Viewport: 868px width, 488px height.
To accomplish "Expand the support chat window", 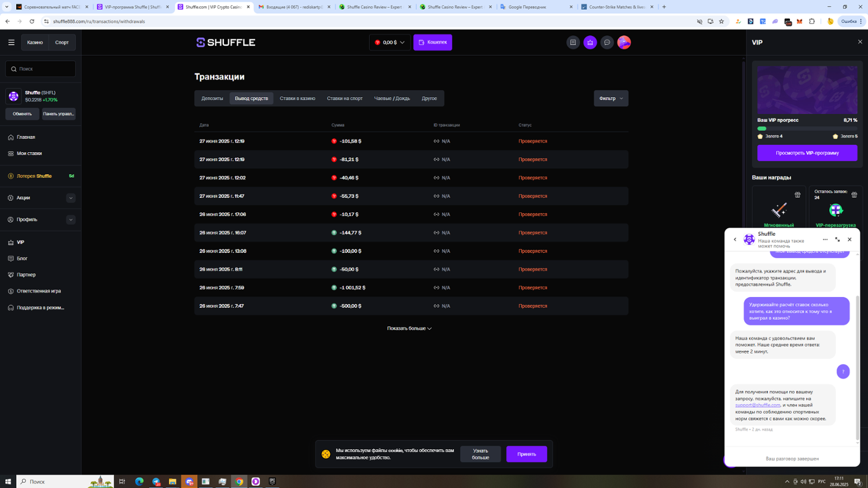I will point(837,240).
